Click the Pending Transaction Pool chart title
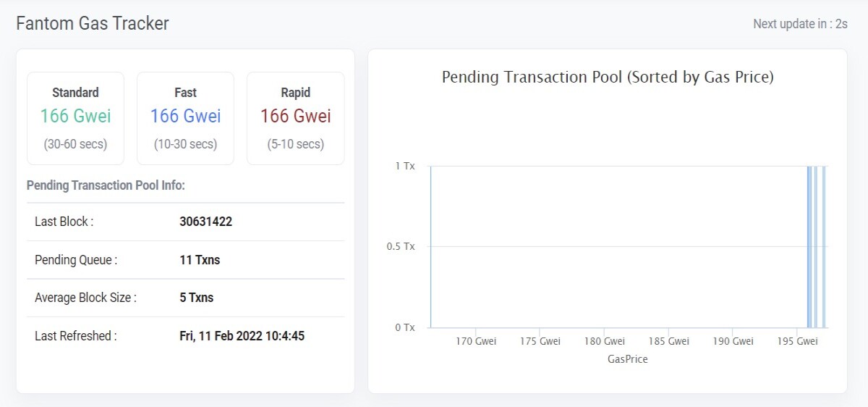Viewport: 868px width, 407px height. click(x=608, y=77)
